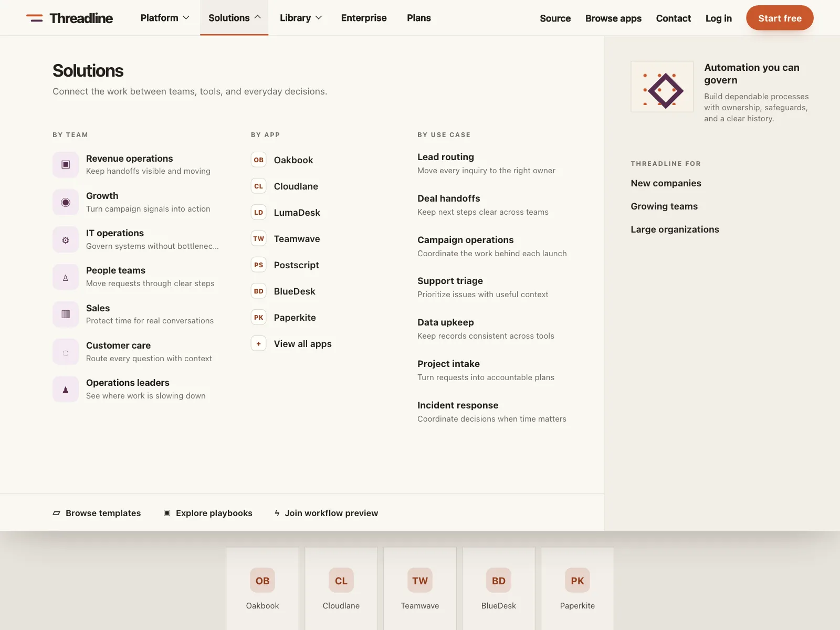Select the Operations leaders icon
The image size is (840, 630).
66,389
